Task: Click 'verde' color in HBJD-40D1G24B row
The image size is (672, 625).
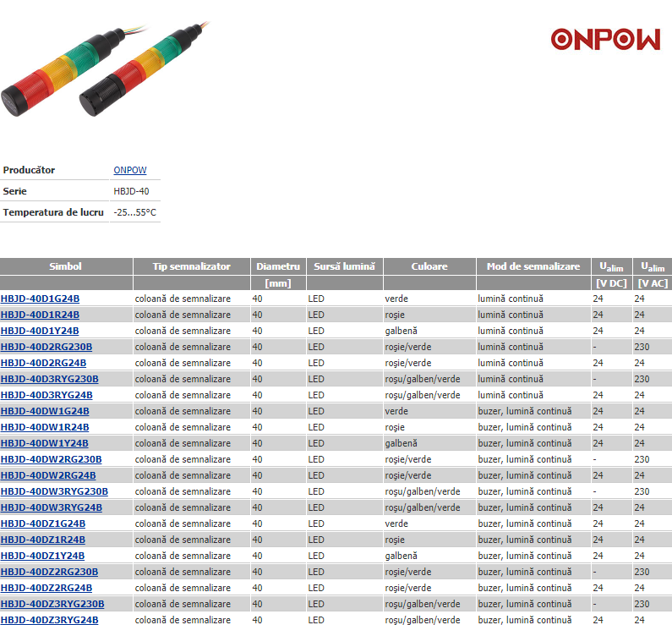Action: click(x=396, y=299)
